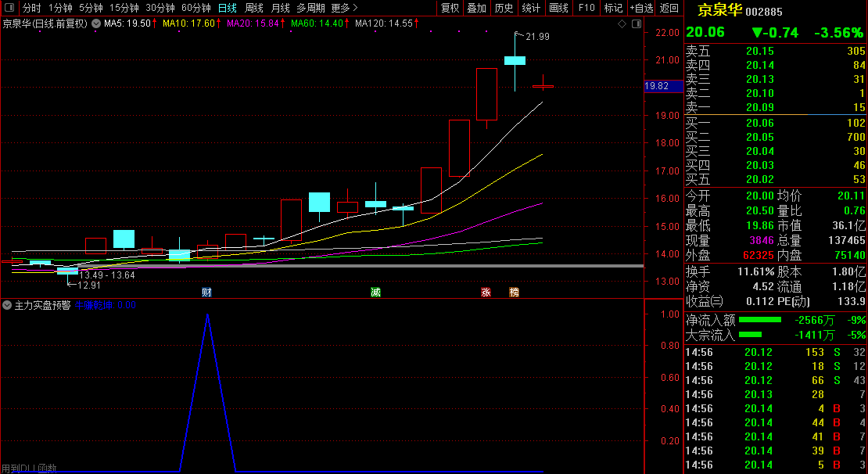This screenshot has width=868, height=474.
Task: Toggle the 叠加 overlay option
Action: pos(476,8)
